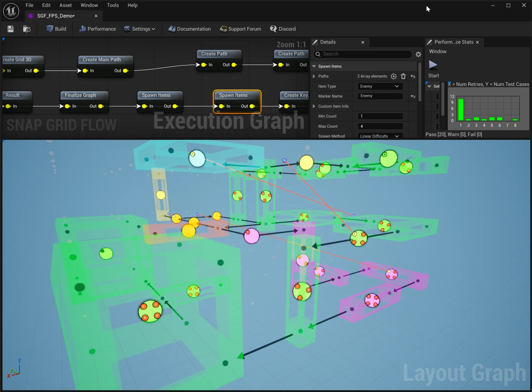Select the Performance Stats tab
Screen dimensions: 532x392
click(x=454, y=42)
